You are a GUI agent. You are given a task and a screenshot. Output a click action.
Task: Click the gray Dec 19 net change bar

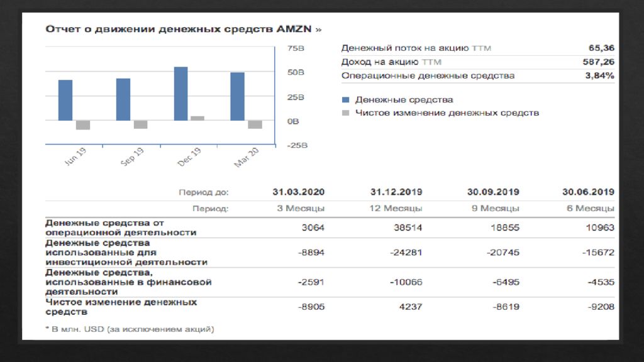(x=197, y=118)
